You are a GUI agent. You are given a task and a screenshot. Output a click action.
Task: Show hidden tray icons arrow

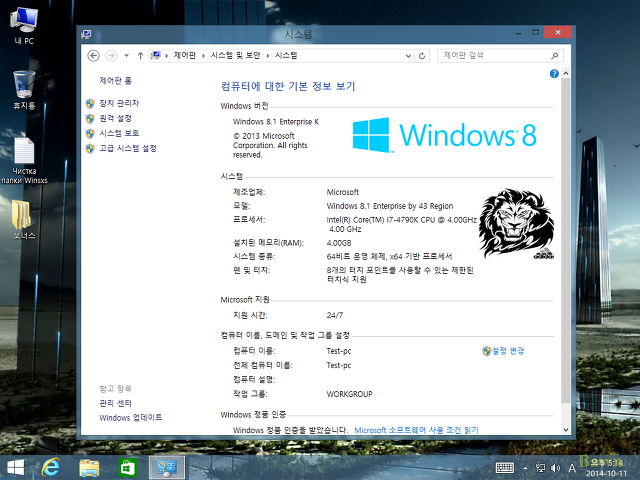pyautogui.click(x=525, y=468)
